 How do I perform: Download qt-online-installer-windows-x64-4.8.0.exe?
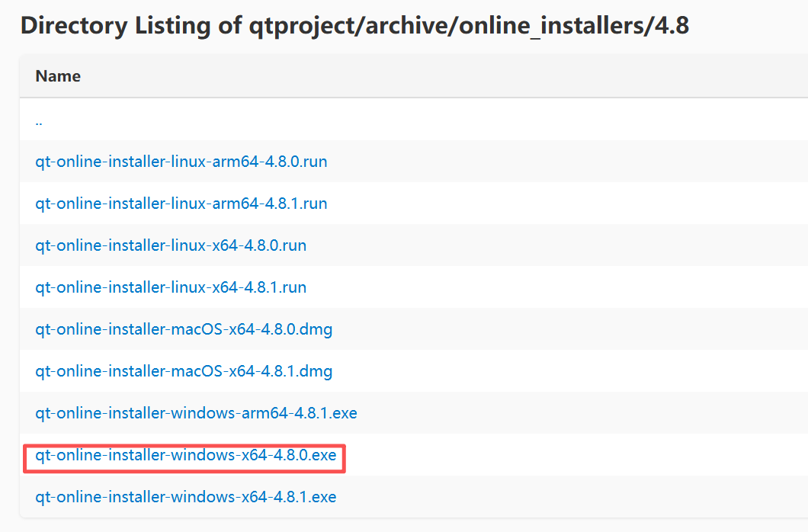tap(185, 455)
